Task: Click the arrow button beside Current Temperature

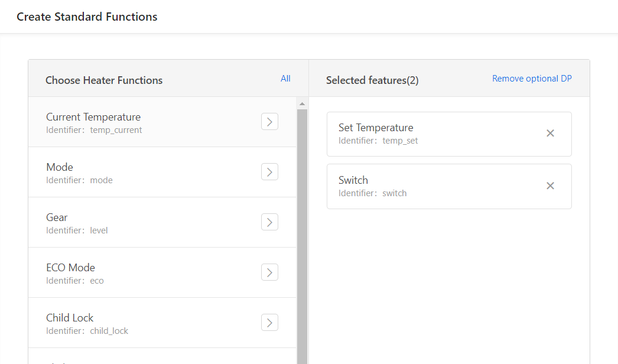Action: 269,122
